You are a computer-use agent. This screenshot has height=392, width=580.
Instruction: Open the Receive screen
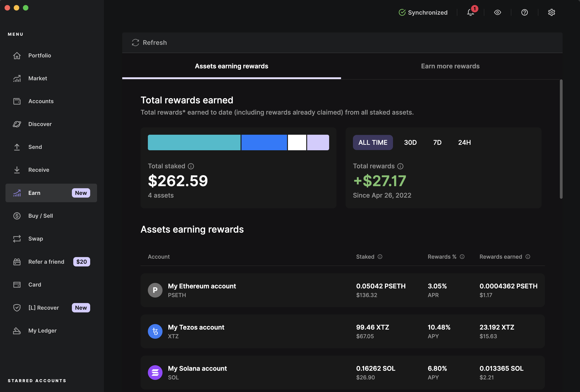click(39, 170)
